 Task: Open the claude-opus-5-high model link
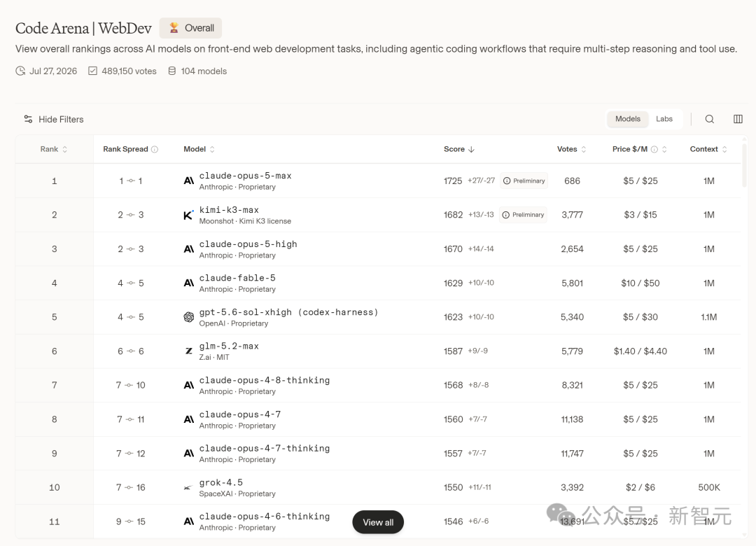[248, 244]
